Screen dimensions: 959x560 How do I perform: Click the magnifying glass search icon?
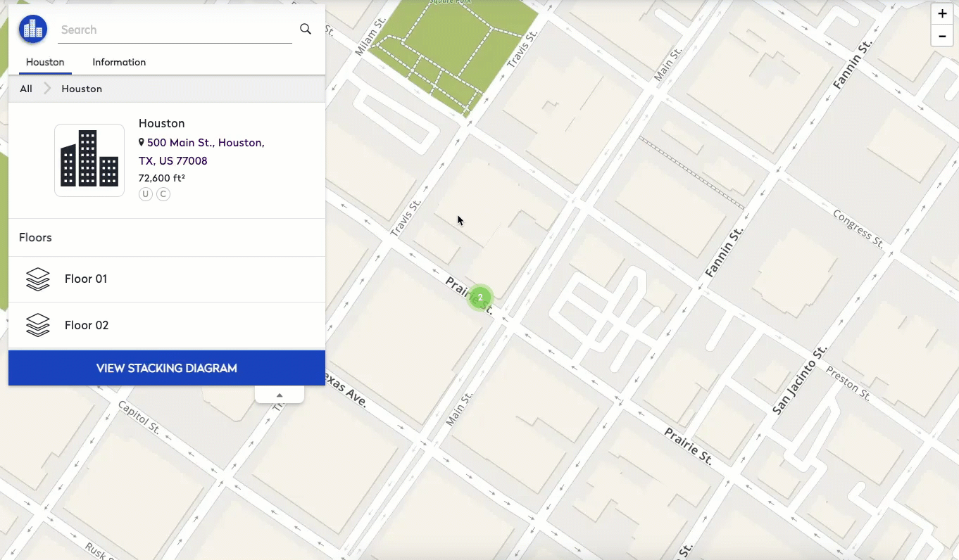[x=306, y=29]
